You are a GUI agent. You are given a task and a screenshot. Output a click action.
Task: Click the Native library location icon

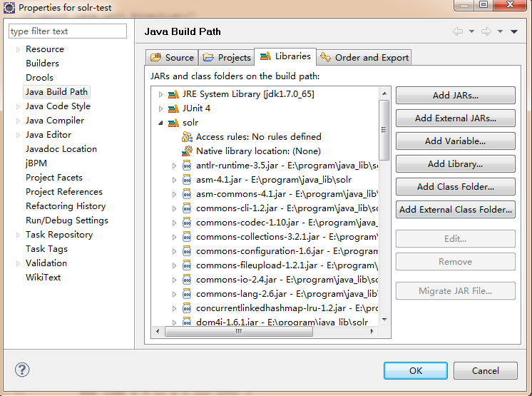click(x=187, y=151)
